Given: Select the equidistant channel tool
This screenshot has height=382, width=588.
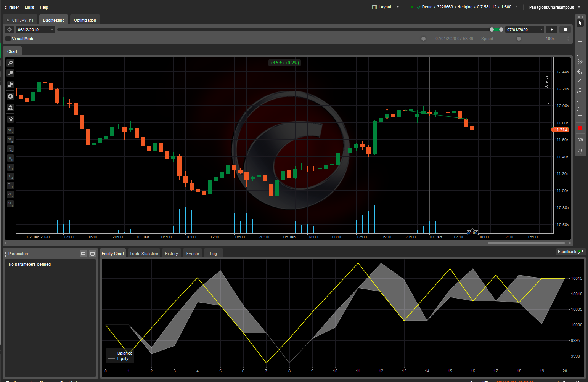Looking at the screenshot, I should pos(580,71).
